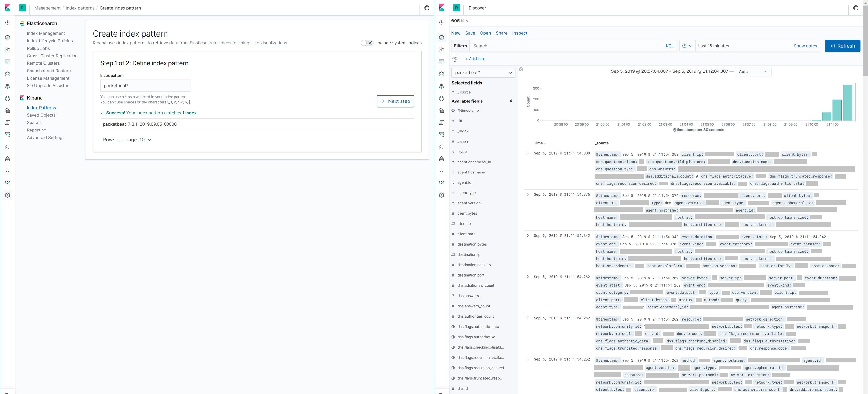Expand document row at 21:11:54.376
This screenshot has width=868, height=394.
point(528,194)
